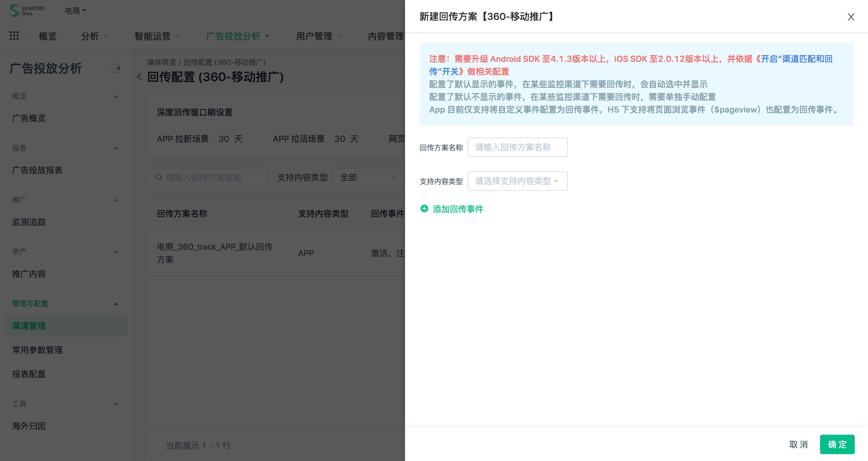
Task: Go to the 概览 top navigation item
Action: [48, 36]
